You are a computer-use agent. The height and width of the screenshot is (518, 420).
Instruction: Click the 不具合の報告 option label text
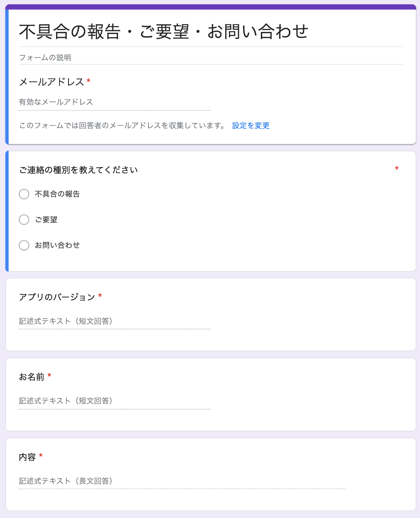coord(57,194)
